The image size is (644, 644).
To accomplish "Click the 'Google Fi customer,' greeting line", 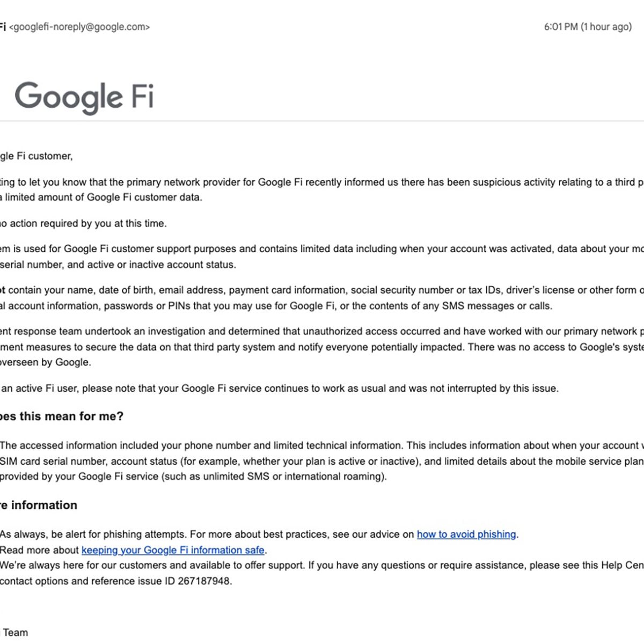I will pos(36,156).
